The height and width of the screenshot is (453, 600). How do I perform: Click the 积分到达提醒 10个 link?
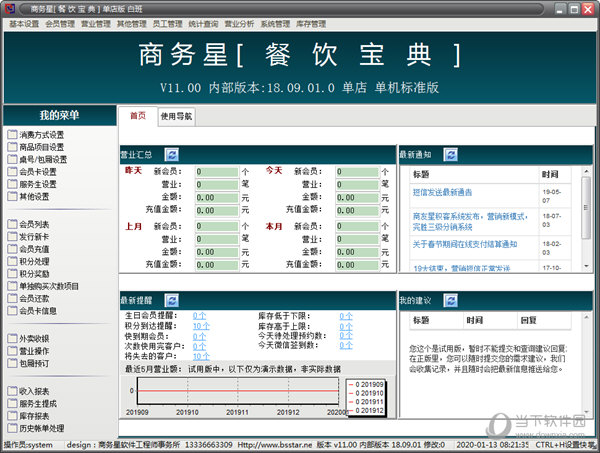[x=201, y=326]
